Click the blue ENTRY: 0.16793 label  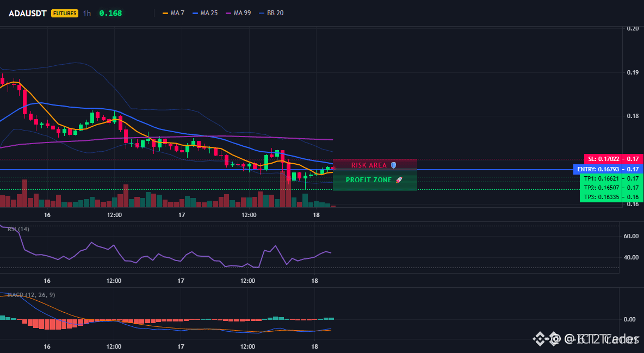click(x=598, y=169)
